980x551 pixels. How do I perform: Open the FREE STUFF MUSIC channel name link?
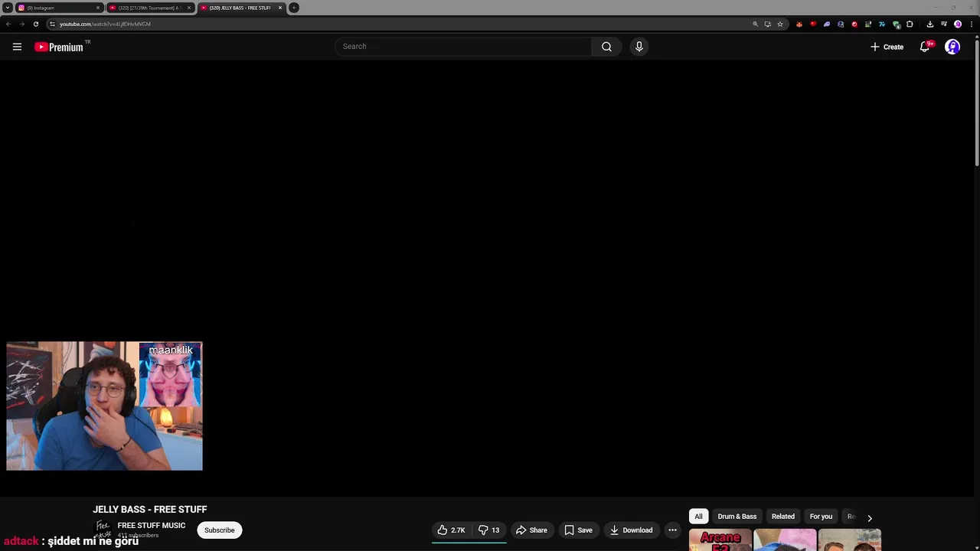pos(152,525)
